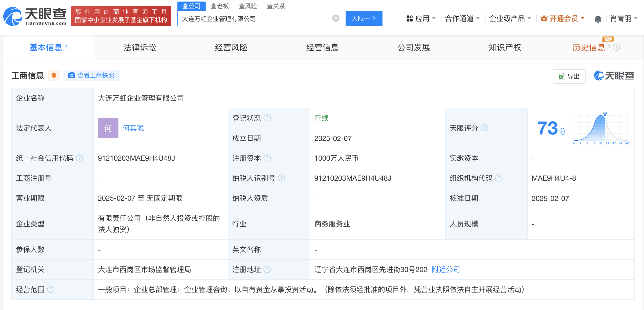Click the 企业类型 value 有限责任公司
Image resolution: width=644 pixels, height=310 pixels.
click(159, 224)
